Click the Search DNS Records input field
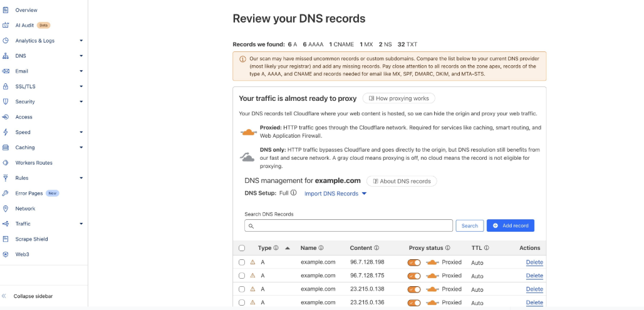 click(x=348, y=225)
